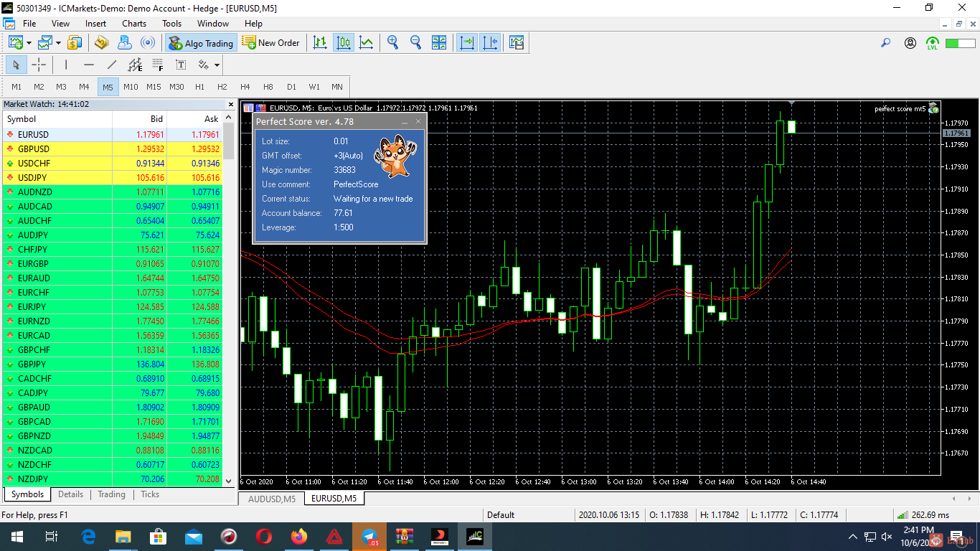Open the account profile icon
This screenshot has width=980, height=551.
tap(910, 43)
